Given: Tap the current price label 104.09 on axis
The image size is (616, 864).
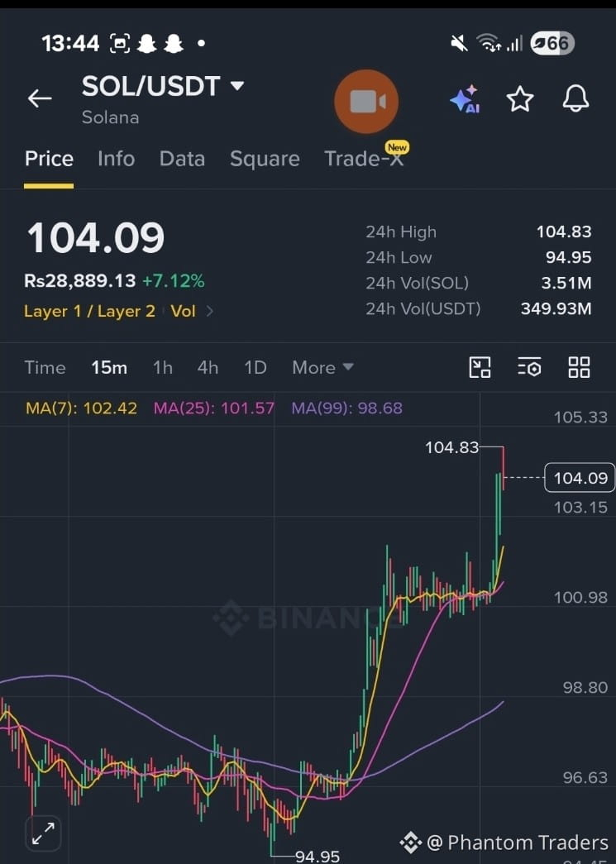Looking at the screenshot, I should [580, 478].
